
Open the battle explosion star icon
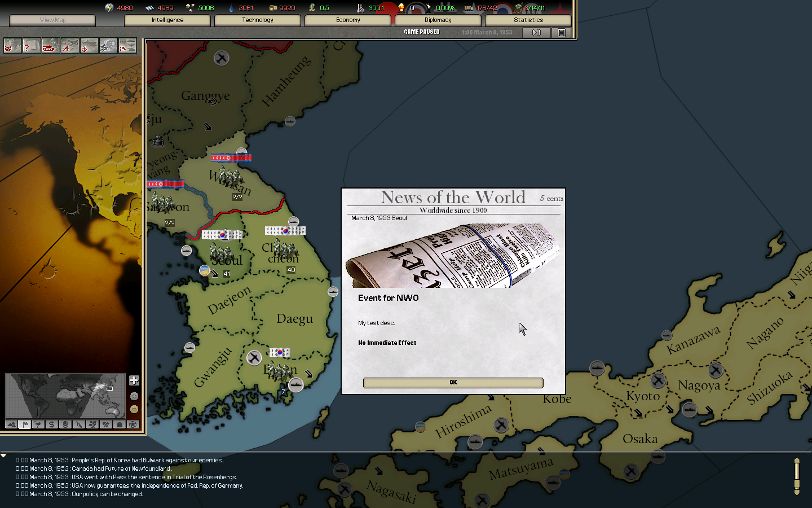108,46
